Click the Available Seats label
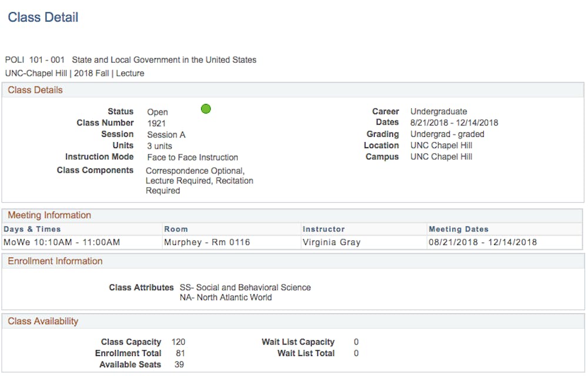588x376 pixels. point(130,364)
